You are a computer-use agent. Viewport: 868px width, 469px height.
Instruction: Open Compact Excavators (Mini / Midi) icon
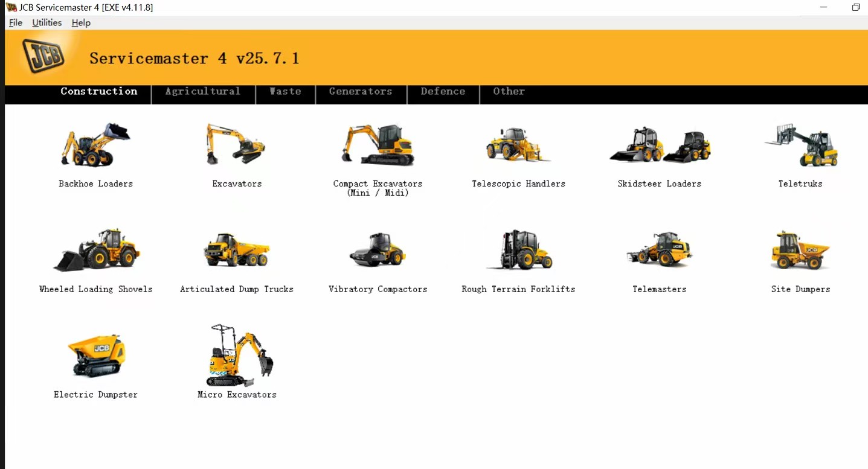tap(378, 145)
